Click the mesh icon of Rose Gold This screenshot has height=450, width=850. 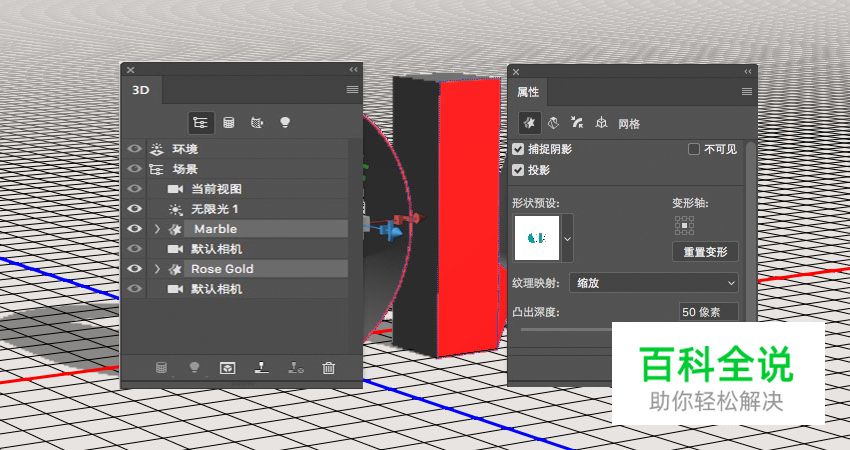[175, 269]
